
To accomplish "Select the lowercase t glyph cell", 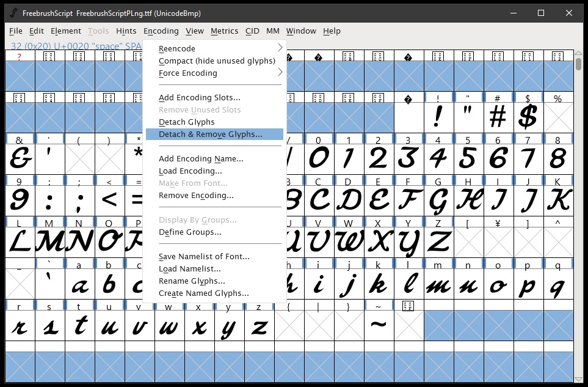I will tap(80, 326).
